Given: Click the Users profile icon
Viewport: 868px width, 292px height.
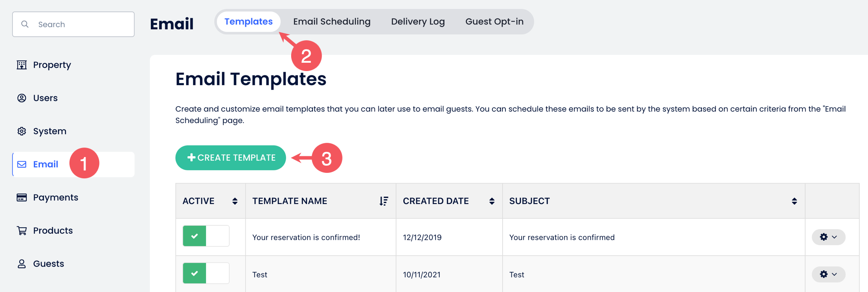Looking at the screenshot, I should [22, 98].
